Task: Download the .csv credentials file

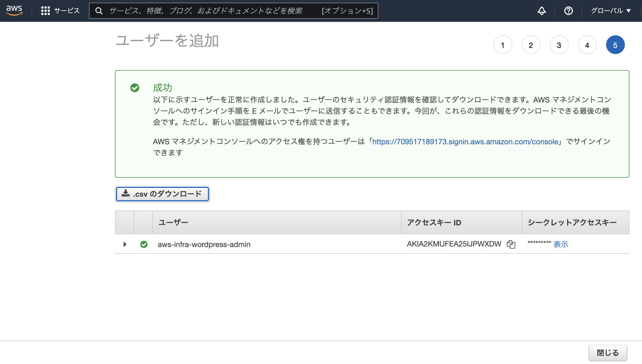Action: click(x=162, y=194)
